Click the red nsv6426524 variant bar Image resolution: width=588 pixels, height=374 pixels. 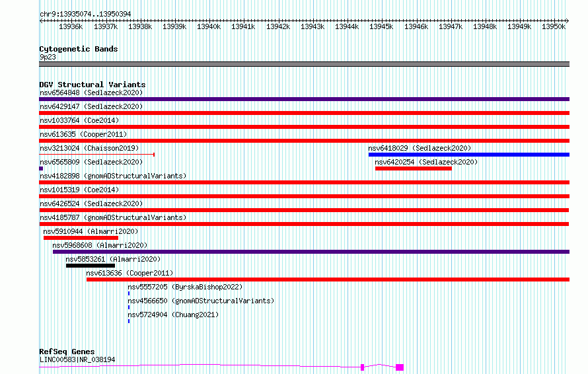[304, 210]
